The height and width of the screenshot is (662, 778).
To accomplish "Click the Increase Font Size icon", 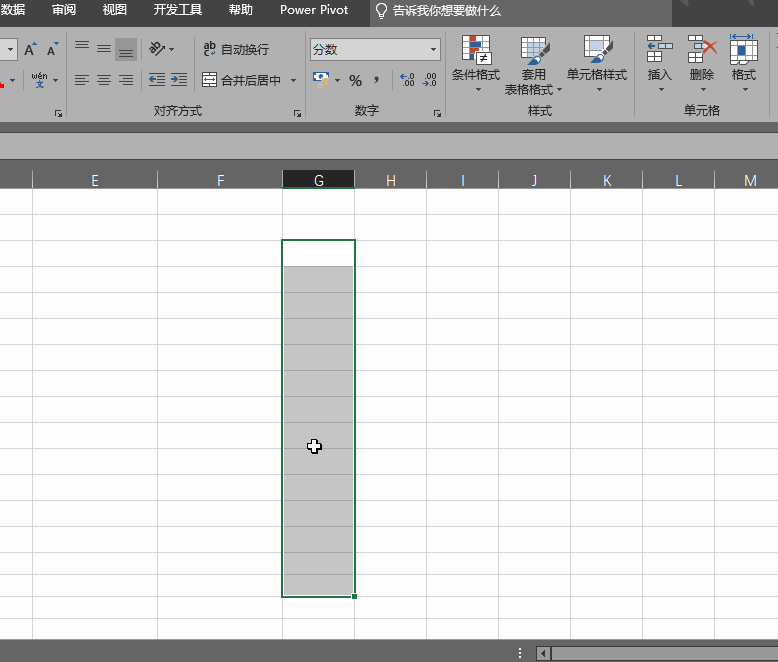I will [30, 49].
